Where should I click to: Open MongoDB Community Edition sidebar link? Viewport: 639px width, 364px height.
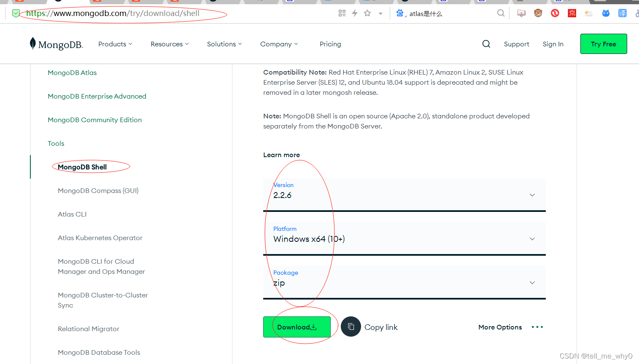[x=94, y=120]
